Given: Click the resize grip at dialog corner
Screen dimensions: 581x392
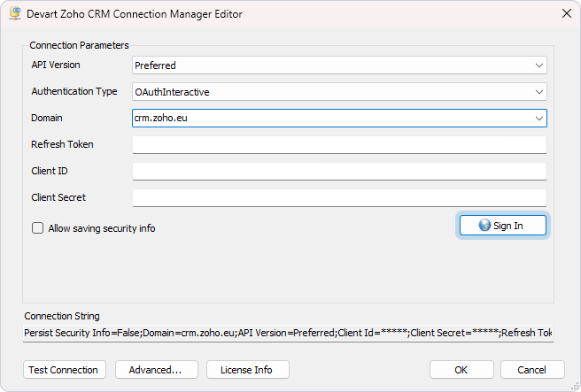Looking at the screenshot, I should pyautogui.click(x=576, y=387).
